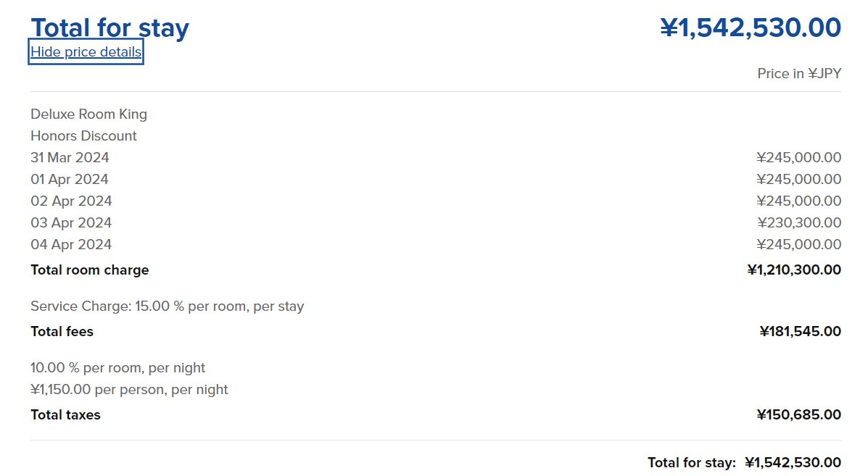
Task: Click the Honors Discount line
Action: pyautogui.click(x=83, y=136)
